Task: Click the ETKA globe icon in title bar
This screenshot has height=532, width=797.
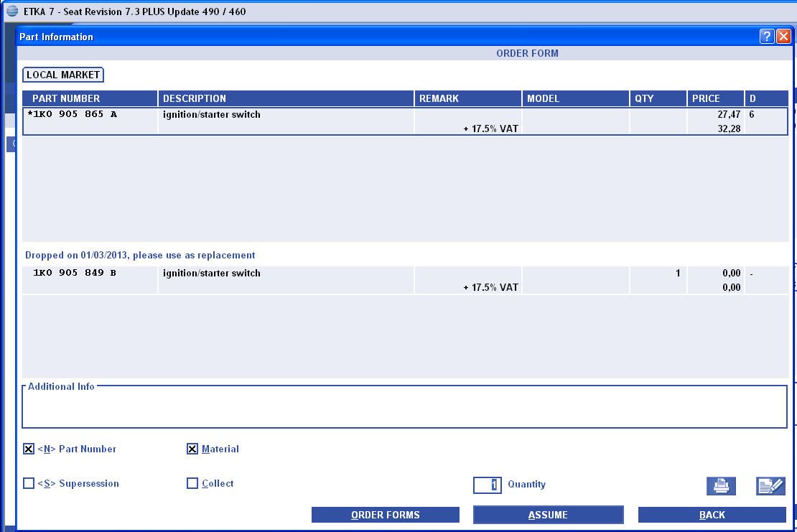Action: (x=12, y=11)
